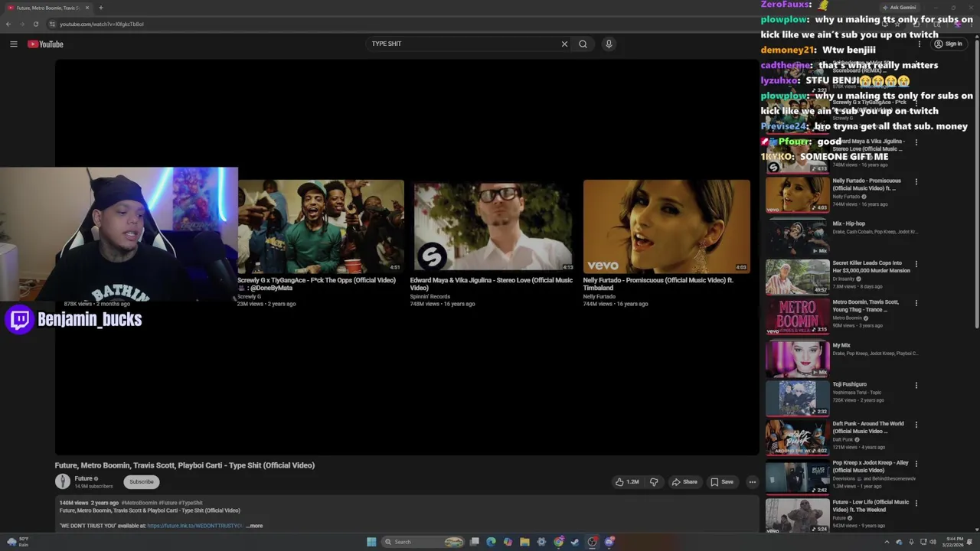Image resolution: width=980 pixels, height=551 pixels.
Task: Go to the YouTube home logo
Action: click(45, 44)
